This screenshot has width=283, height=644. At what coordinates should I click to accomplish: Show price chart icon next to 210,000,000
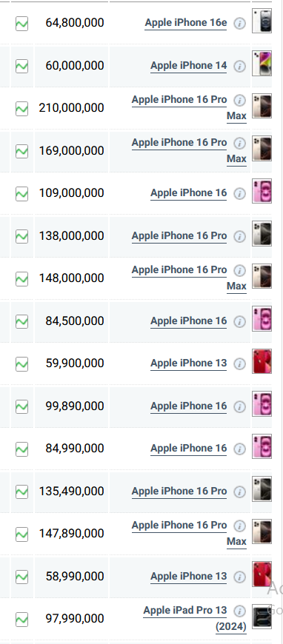21,109
